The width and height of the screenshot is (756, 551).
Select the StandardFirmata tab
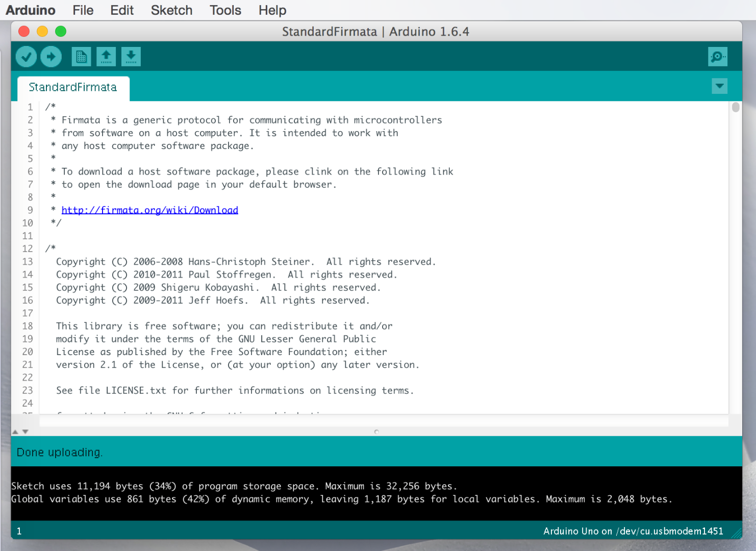click(73, 87)
